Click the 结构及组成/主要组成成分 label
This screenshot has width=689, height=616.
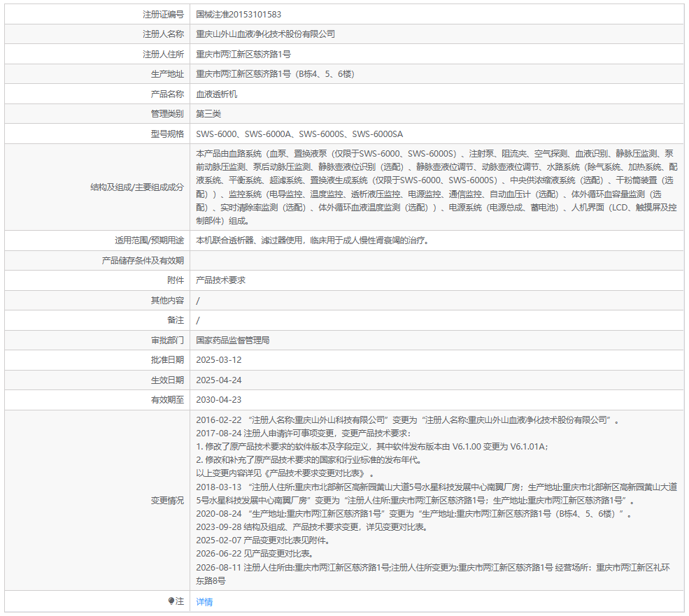pos(137,187)
